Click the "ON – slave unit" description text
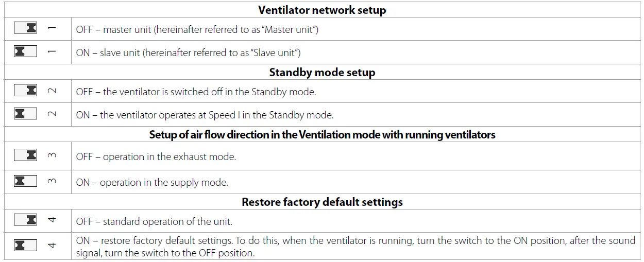This screenshot has height=262, width=644. (x=188, y=53)
